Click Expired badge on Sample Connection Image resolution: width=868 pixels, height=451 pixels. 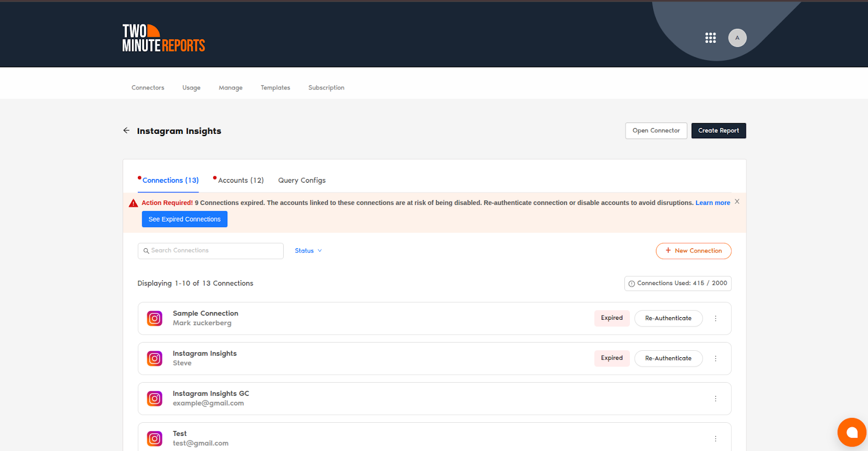pyautogui.click(x=612, y=318)
